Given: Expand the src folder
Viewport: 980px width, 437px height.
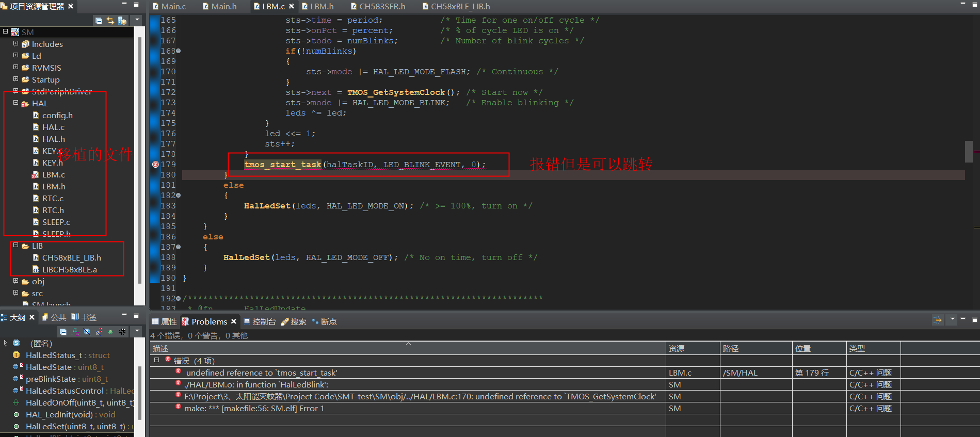Looking at the screenshot, I should (x=15, y=293).
